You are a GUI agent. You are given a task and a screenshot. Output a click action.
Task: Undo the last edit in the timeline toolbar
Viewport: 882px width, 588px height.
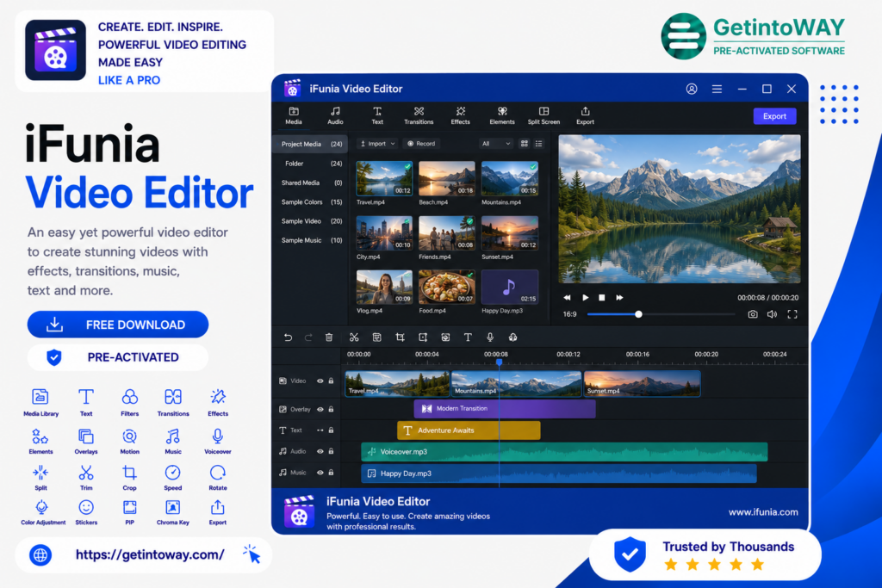[x=288, y=337]
